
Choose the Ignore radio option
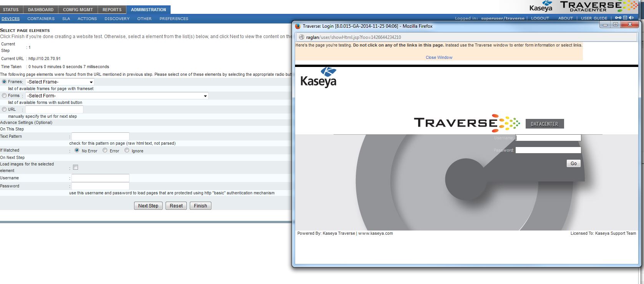pos(127,150)
